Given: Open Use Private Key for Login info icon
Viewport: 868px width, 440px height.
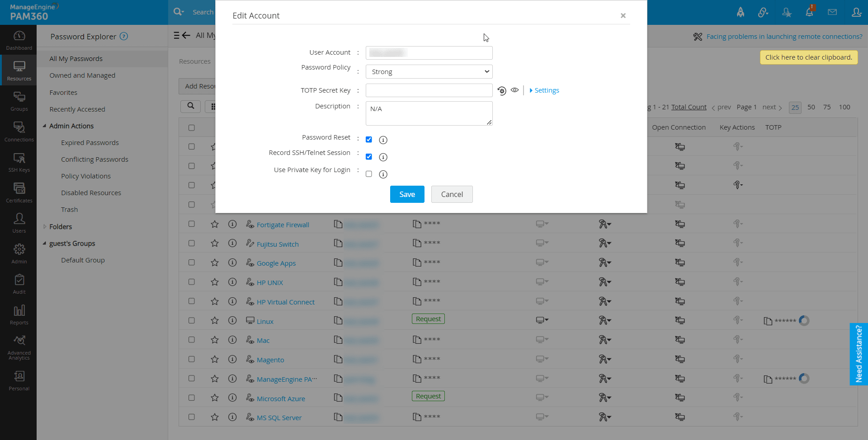Looking at the screenshot, I should click(383, 174).
